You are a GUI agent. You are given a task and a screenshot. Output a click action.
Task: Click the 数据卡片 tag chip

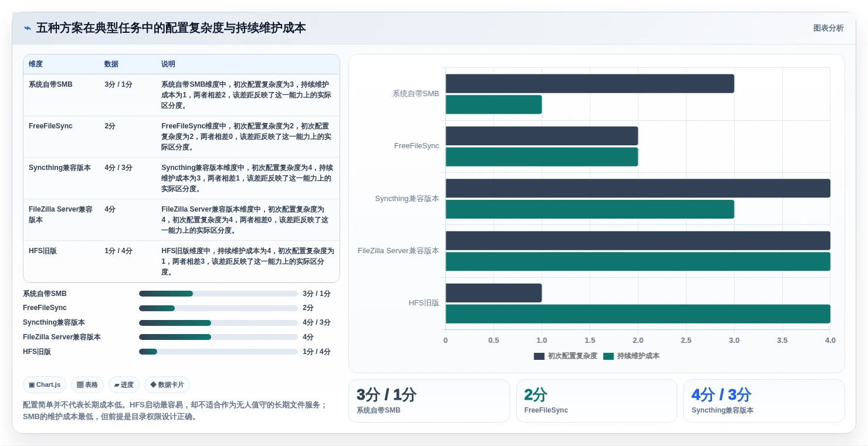click(x=167, y=385)
